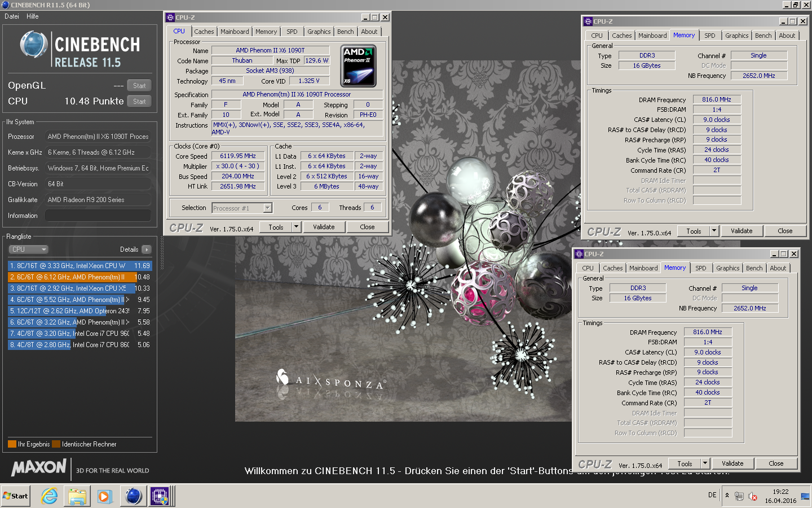Expand Tools arrow in CPU tab CPU-Z
This screenshot has height=508, width=812.
(296, 227)
